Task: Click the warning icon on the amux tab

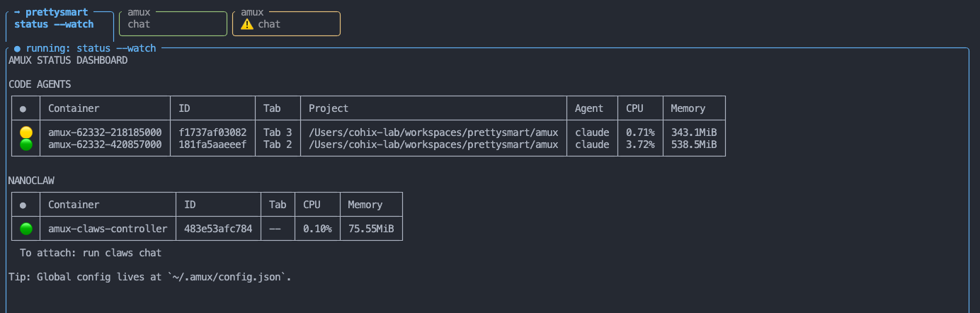Action: click(x=246, y=24)
